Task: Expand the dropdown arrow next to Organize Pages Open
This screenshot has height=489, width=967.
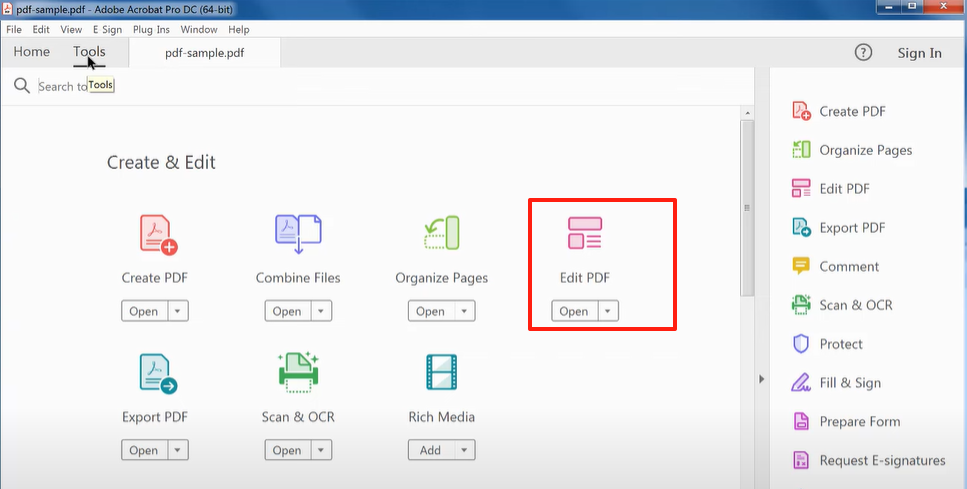Action: pyautogui.click(x=464, y=311)
